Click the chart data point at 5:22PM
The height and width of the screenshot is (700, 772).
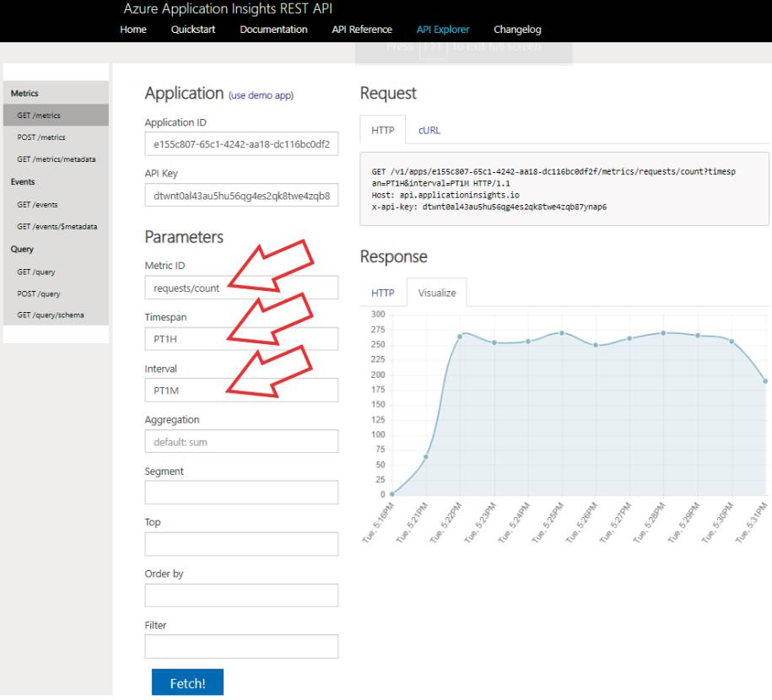(461, 337)
